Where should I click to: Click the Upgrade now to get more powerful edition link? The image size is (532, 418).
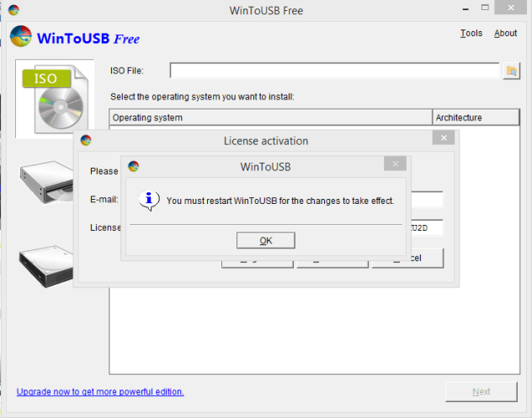pos(100,392)
